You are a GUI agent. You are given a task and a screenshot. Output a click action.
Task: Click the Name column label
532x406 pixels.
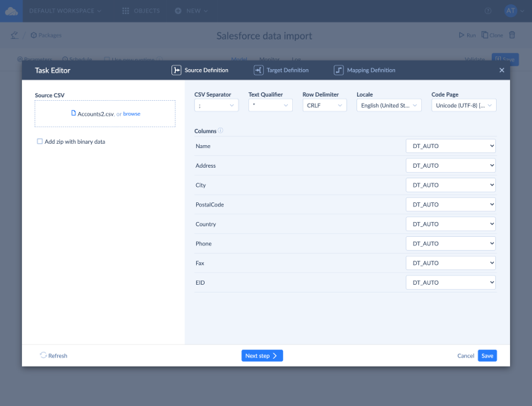203,146
